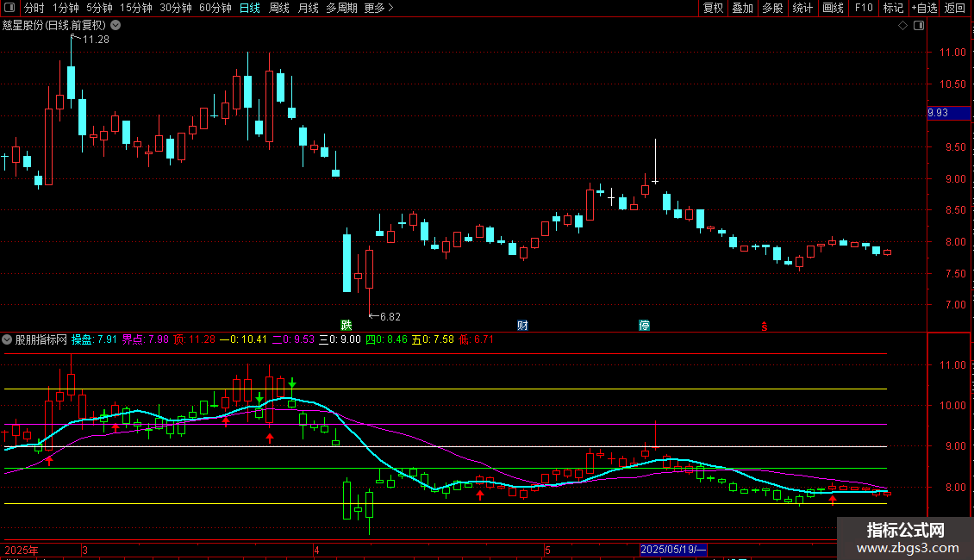Expand dropdown beside 慈星股份 title
Image resolution: width=974 pixels, height=560 pixels.
116,26
